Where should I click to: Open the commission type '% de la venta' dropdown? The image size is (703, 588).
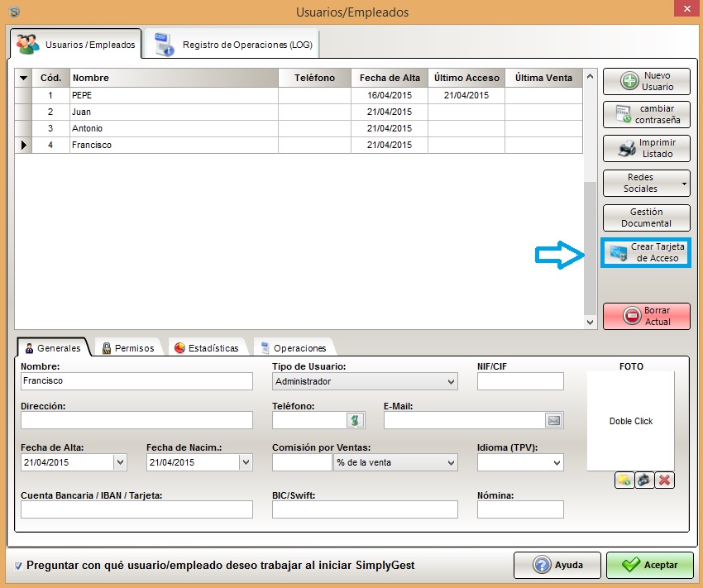click(x=395, y=462)
